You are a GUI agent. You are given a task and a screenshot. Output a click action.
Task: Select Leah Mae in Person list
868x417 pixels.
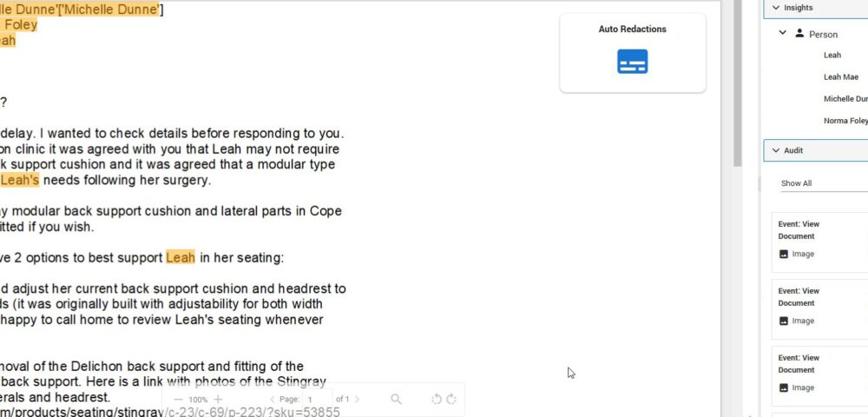[x=840, y=77]
